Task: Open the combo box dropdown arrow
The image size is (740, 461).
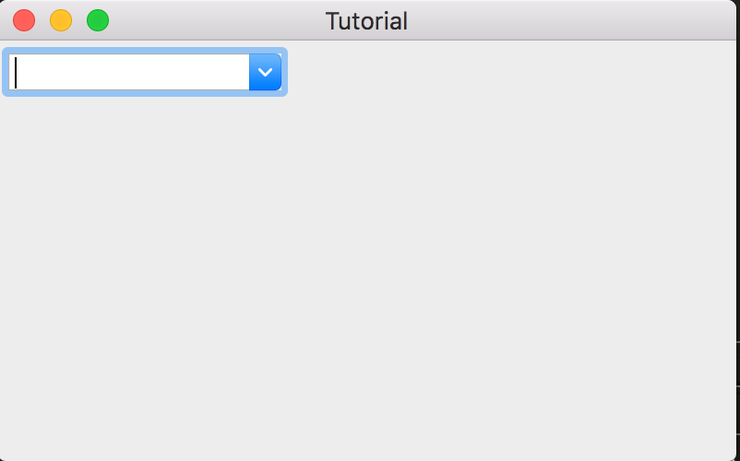Action: pos(265,72)
